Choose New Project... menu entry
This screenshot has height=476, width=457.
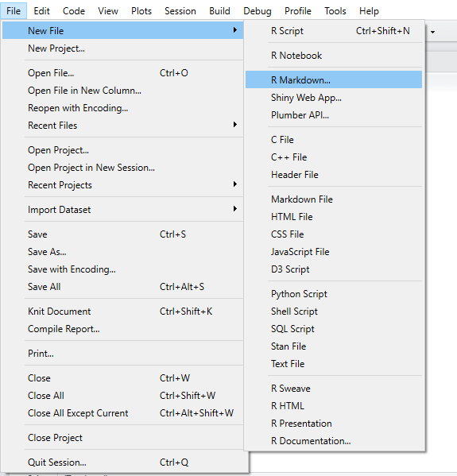tap(122, 48)
